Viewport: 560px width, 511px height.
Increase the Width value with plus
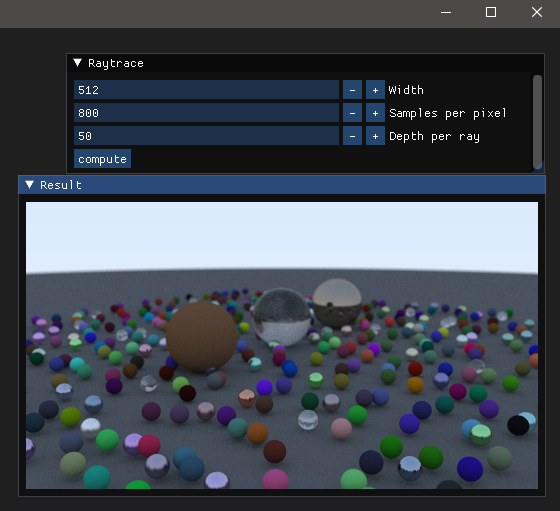click(375, 90)
